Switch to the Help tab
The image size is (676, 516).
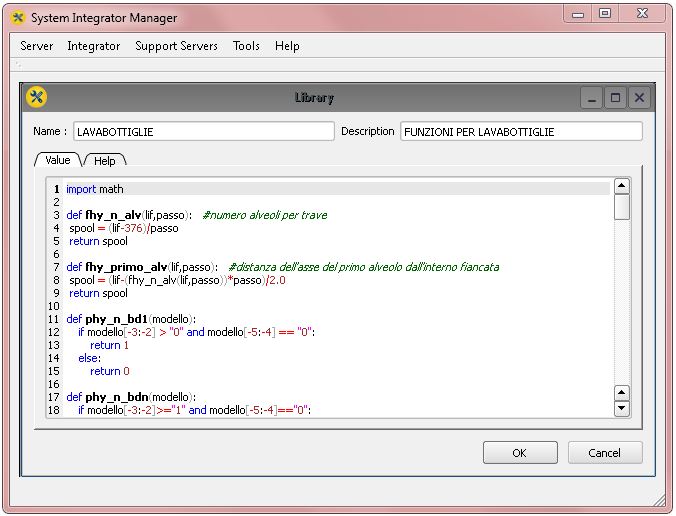[104, 160]
